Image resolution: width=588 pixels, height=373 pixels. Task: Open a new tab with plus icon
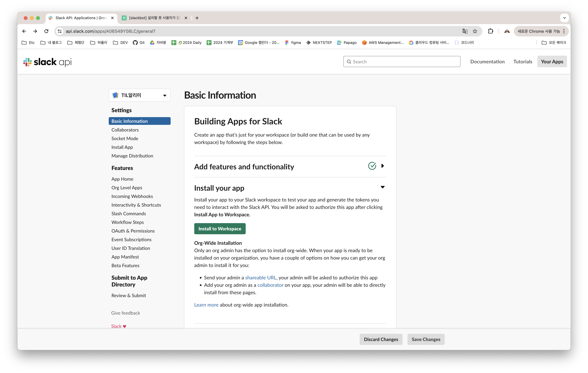point(197,18)
